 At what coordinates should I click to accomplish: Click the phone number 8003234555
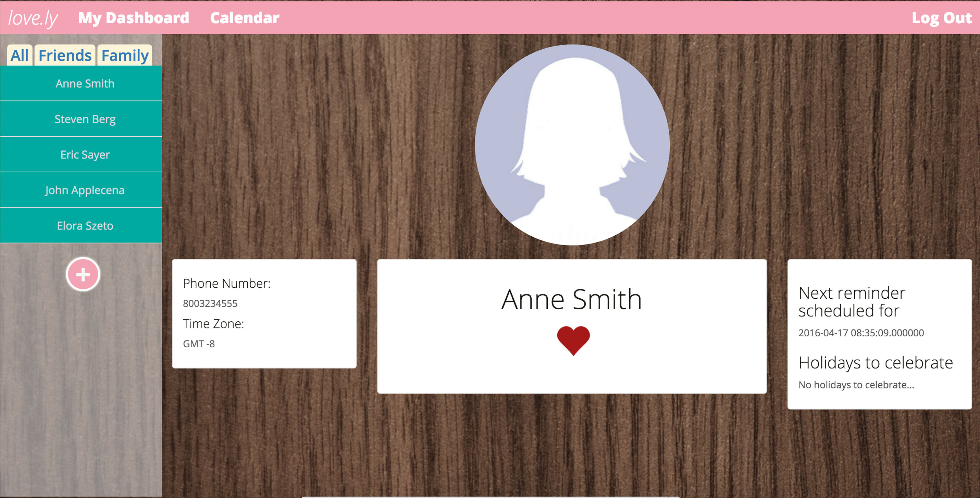(x=210, y=303)
